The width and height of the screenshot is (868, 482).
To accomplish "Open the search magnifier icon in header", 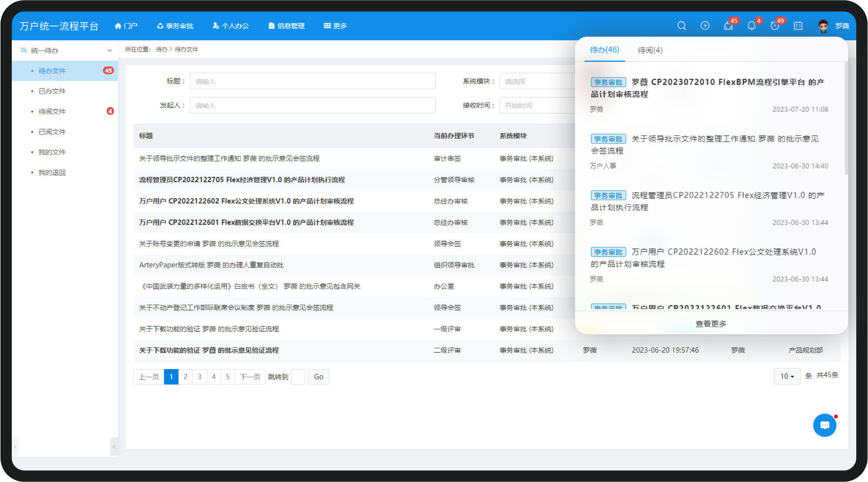I will [682, 26].
